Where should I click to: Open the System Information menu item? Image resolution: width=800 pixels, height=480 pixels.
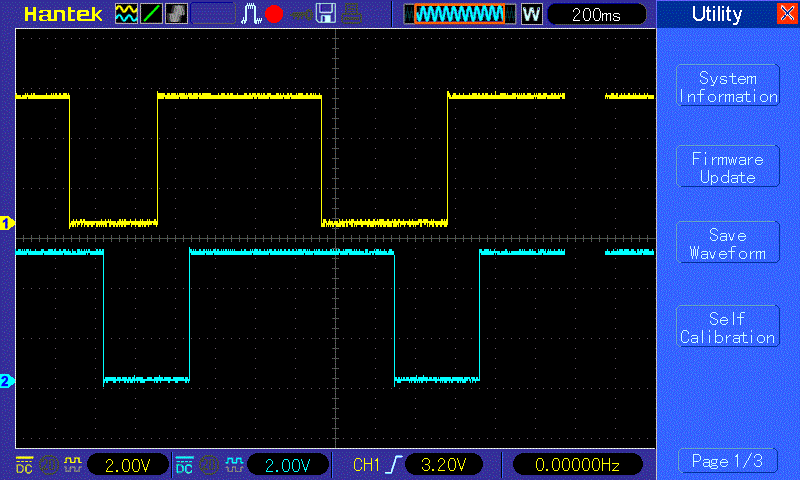point(727,87)
